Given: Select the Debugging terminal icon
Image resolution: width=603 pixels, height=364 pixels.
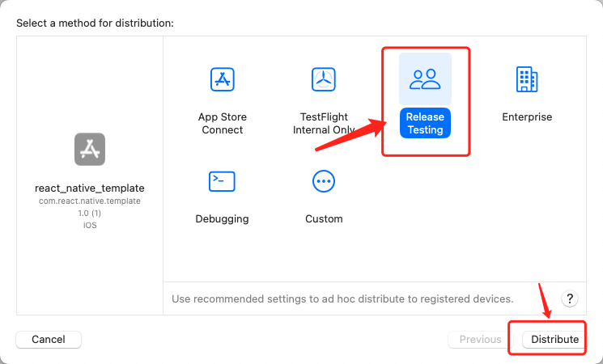Looking at the screenshot, I should [x=222, y=181].
